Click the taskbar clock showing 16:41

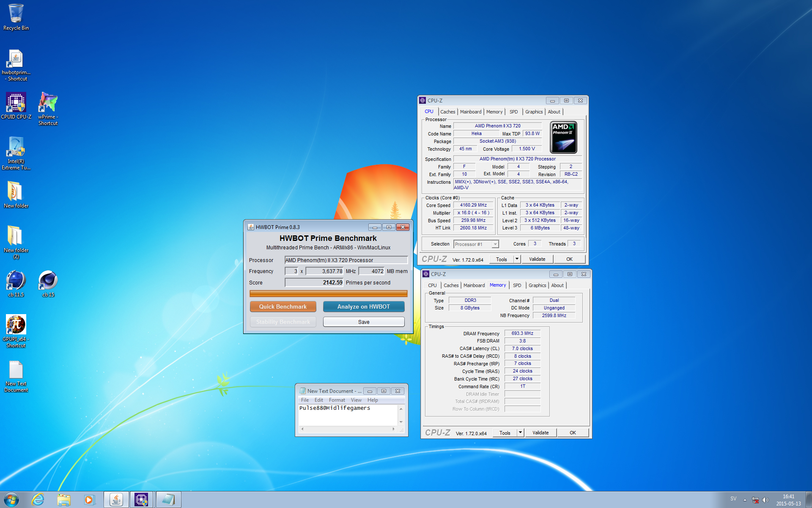[x=788, y=500]
